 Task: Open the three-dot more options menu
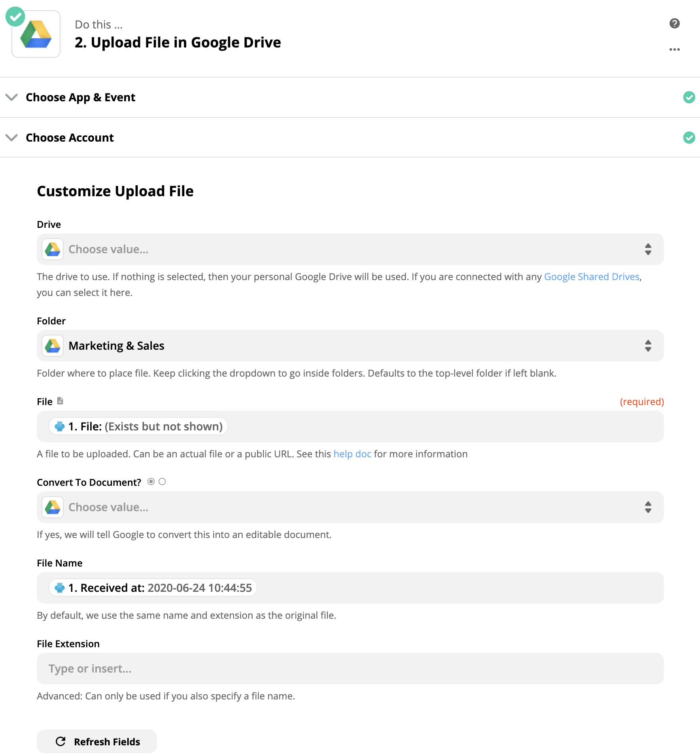point(674,49)
